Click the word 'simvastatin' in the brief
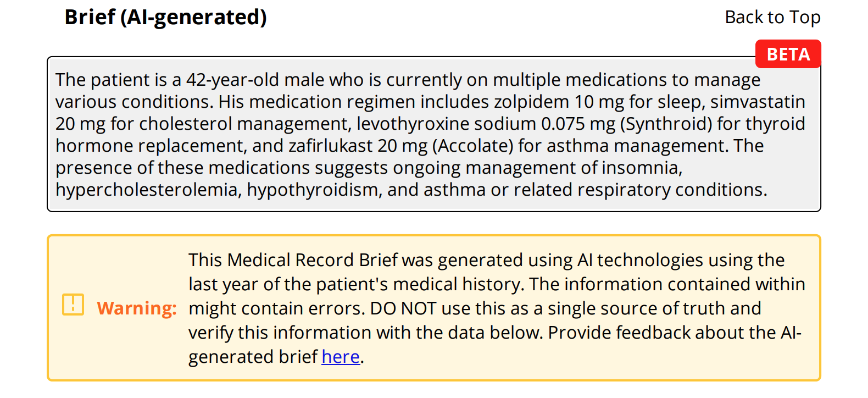The height and width of the screenshot is (398, 868). (758, 102)
